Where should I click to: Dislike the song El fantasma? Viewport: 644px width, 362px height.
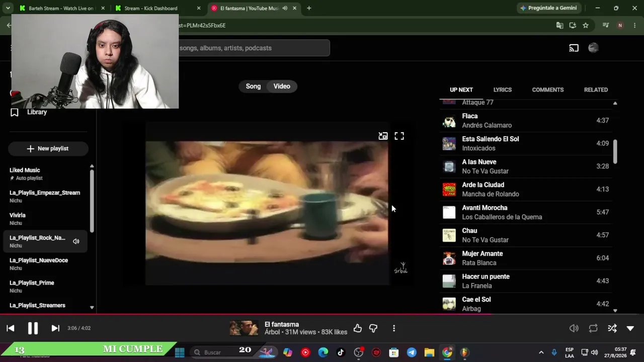373,328
